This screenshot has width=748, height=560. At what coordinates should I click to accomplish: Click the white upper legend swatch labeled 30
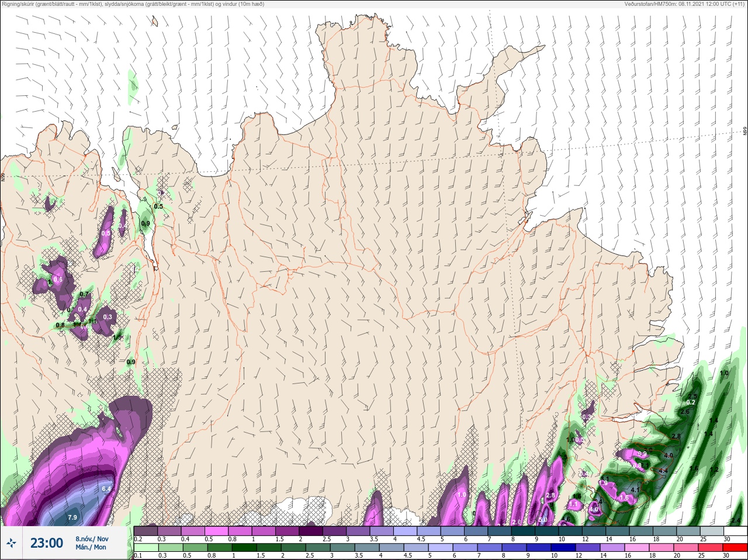pyautogui.click(x=735, y=531)
